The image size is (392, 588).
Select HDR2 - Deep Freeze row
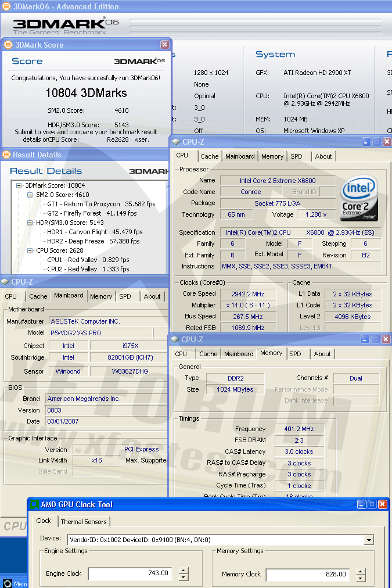tap(93, 241)
